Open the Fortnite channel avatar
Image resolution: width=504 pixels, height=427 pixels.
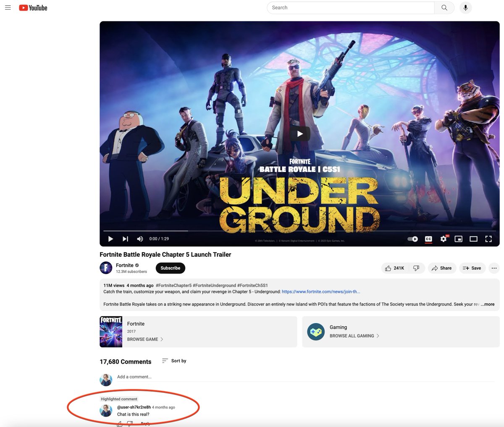tap(106, 268)
